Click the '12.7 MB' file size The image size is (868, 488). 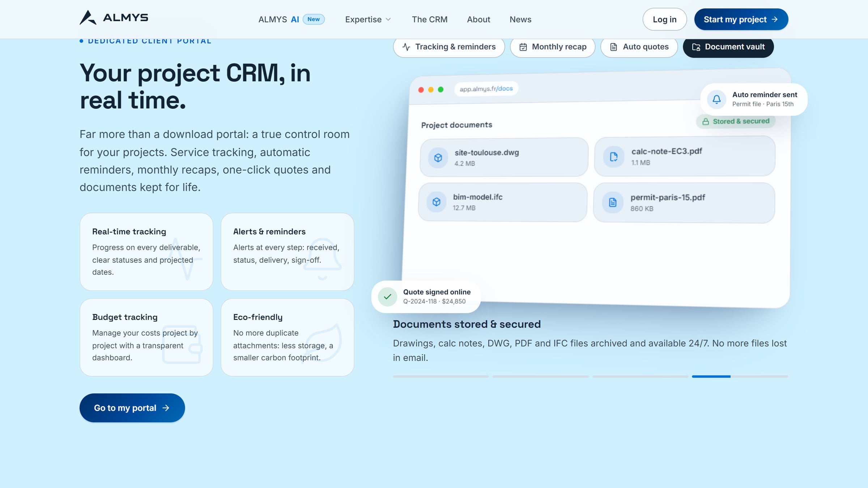pyautogui.click(x=464, y=208)
